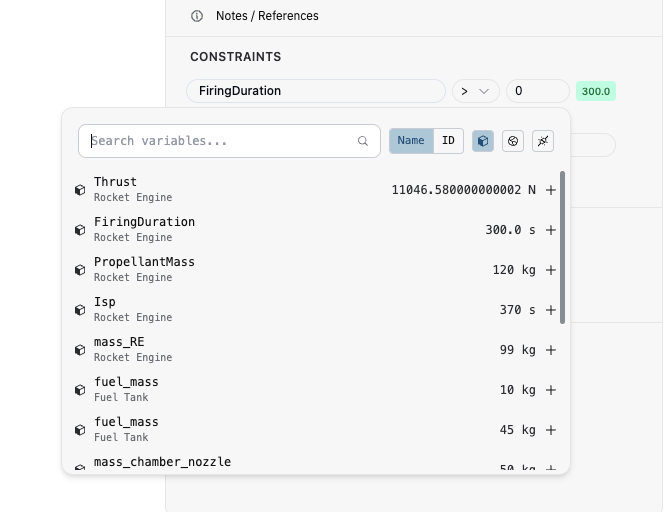Image resolution: width=664 pixels, height=512 pixels.
Task: Click the info icon beside Notes / References
Action: (196, 16)
